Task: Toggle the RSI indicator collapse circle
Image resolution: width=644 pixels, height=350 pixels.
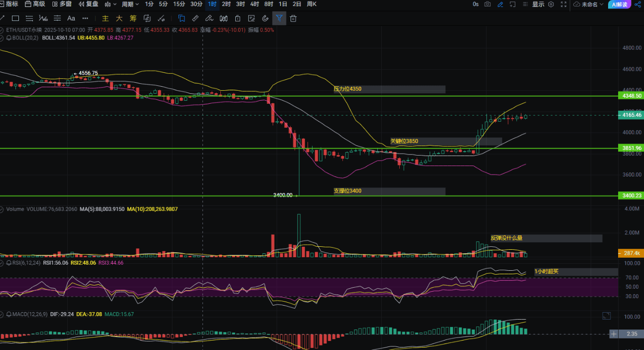Action: click(2, 262)
